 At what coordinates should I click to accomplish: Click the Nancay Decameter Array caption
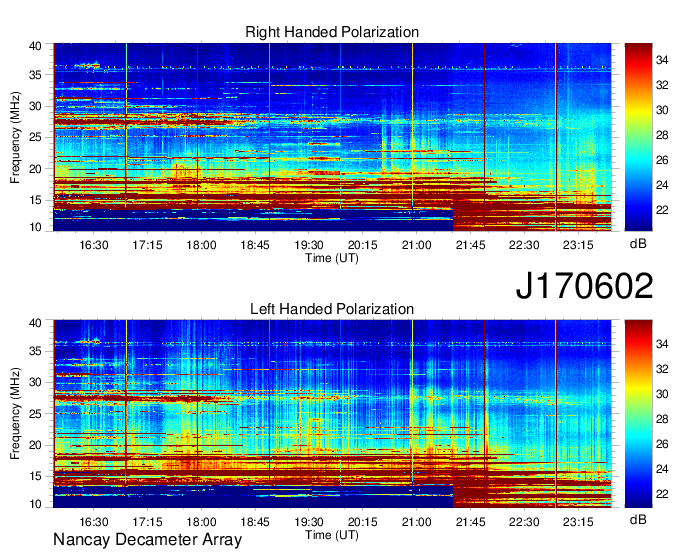click(x=147, y=540)
